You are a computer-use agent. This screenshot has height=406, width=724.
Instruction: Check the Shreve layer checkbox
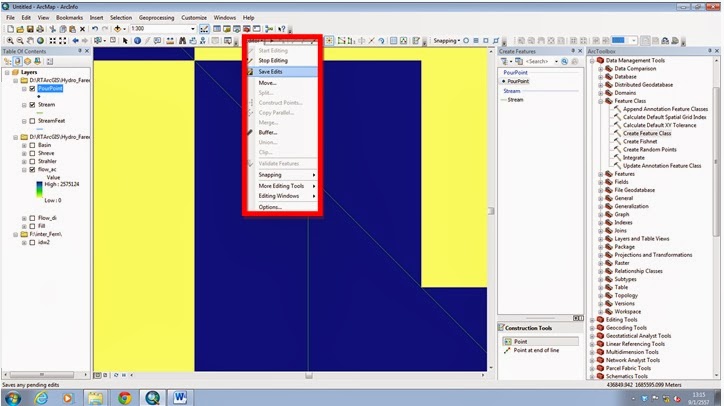(32, 153)
